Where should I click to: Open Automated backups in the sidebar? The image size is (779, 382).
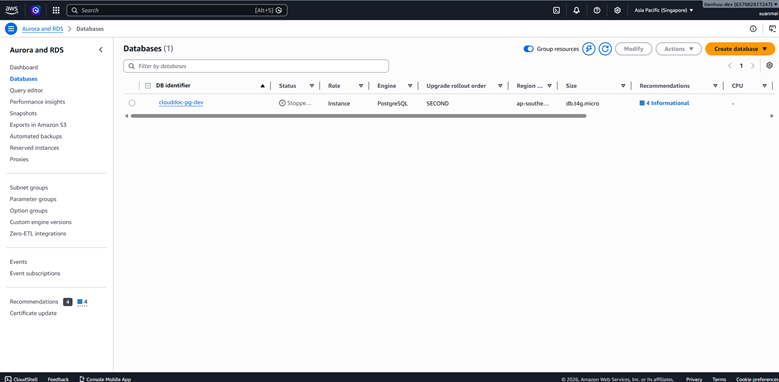[x=36, y=136]
